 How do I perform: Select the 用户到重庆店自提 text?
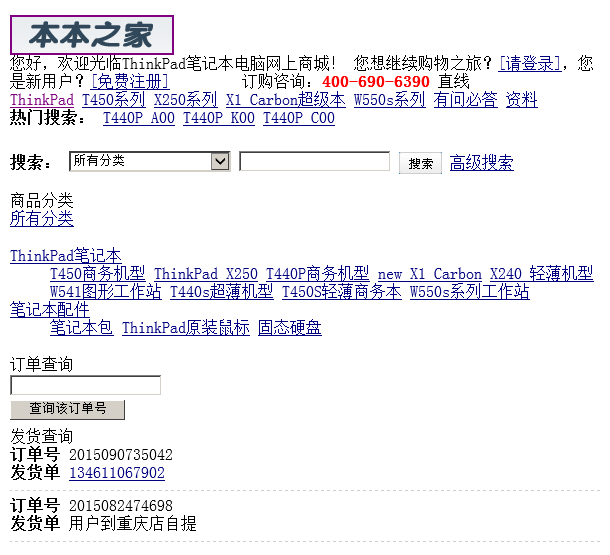coord(133,523)
